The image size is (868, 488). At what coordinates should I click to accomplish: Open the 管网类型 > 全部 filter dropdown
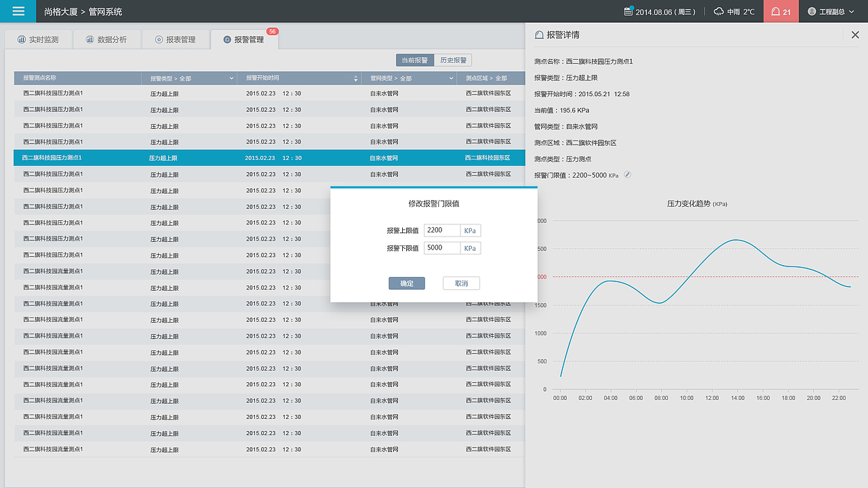409,79
